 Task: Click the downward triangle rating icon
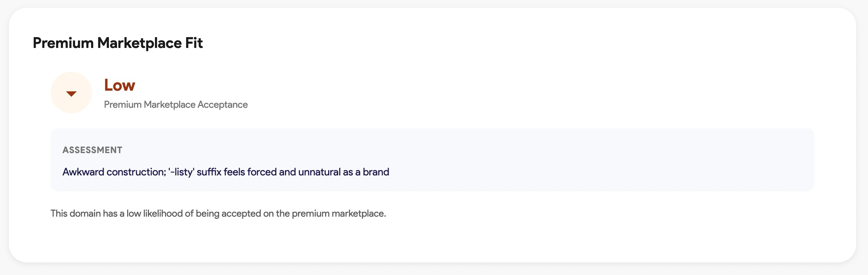pos(71,93)
